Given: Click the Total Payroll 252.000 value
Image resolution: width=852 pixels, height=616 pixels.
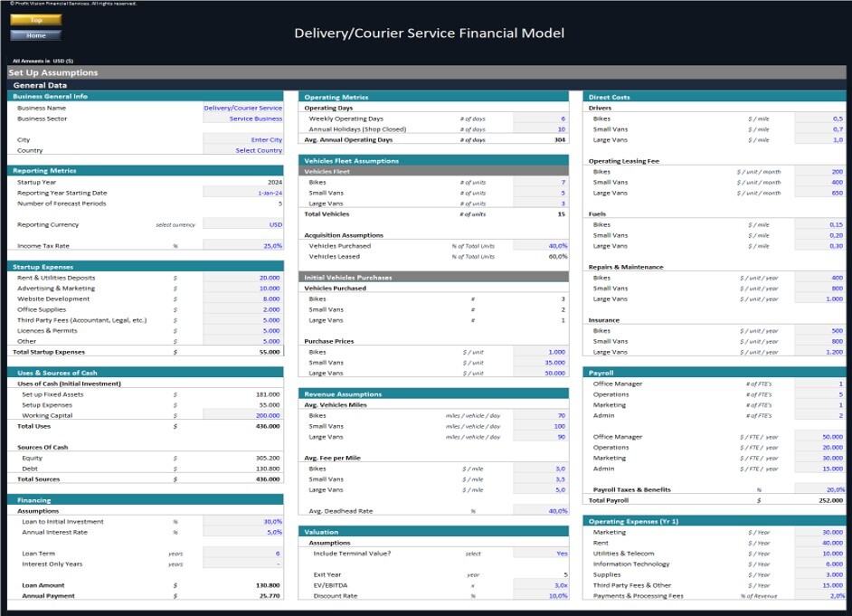Looking at the screenshot, I should 831,500.
